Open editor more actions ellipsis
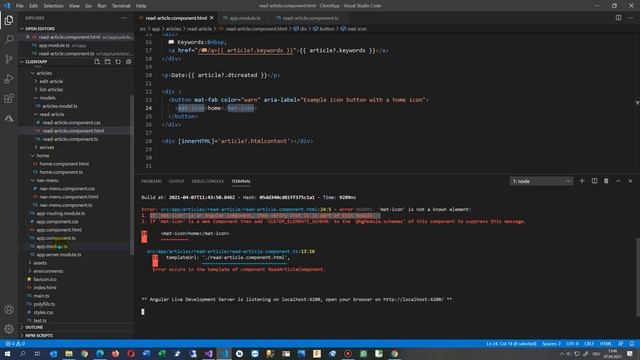The image size is (640, 360). pos(630,18)
